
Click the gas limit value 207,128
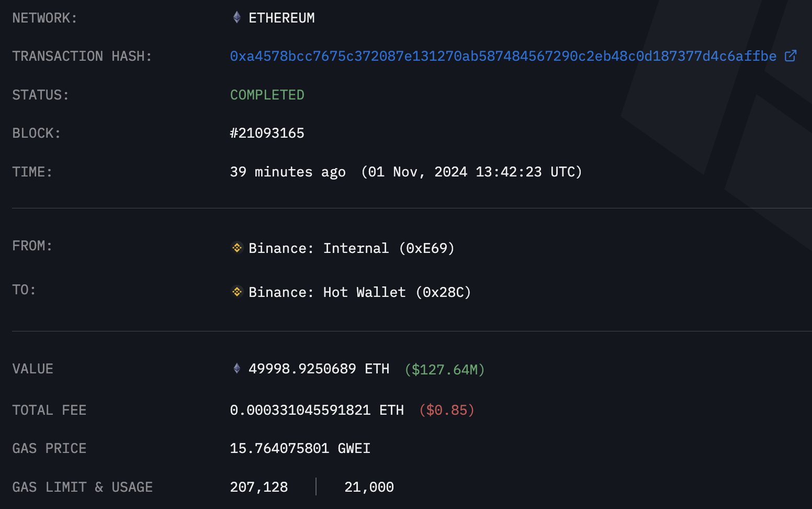[x=259, y=487]
